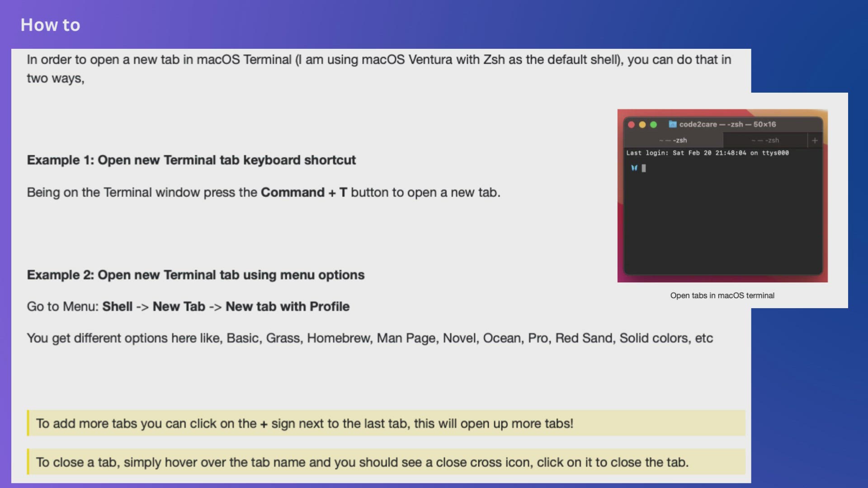Click the yellow minimize button of the terminal
Image resolution: width=868 pixels, height=488 pixels.
642,125
